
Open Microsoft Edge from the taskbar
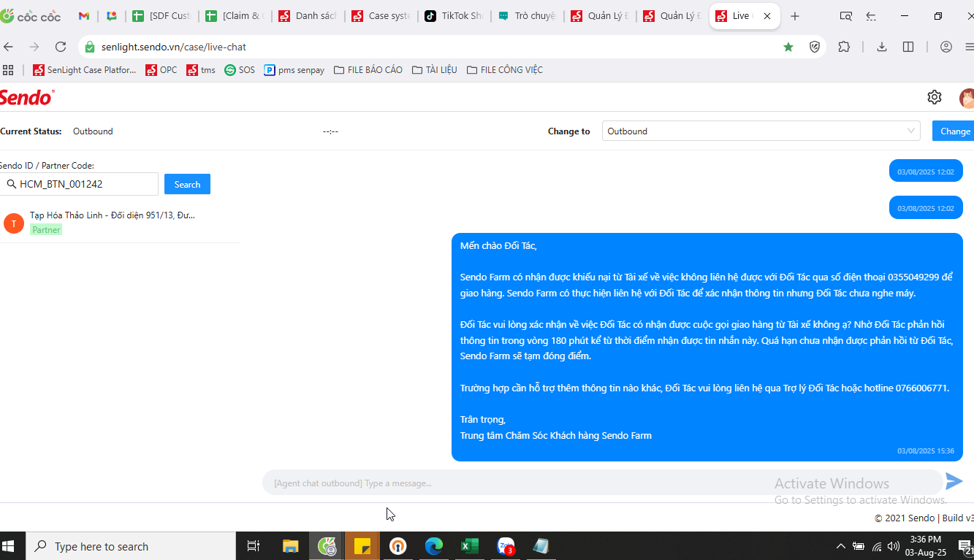[434, 546]
